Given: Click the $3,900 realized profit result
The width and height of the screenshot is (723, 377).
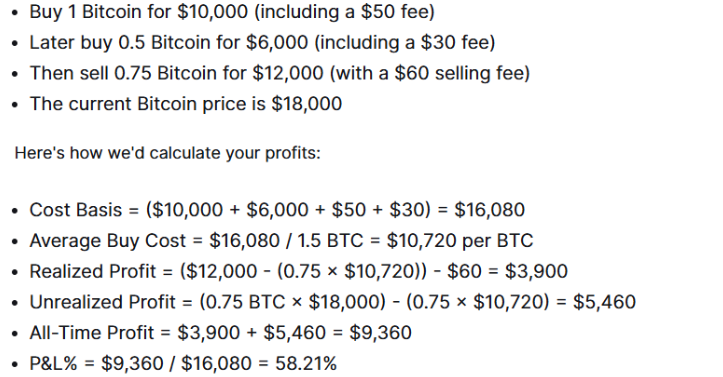Looking at the screenshot, I should click(536, 271).
